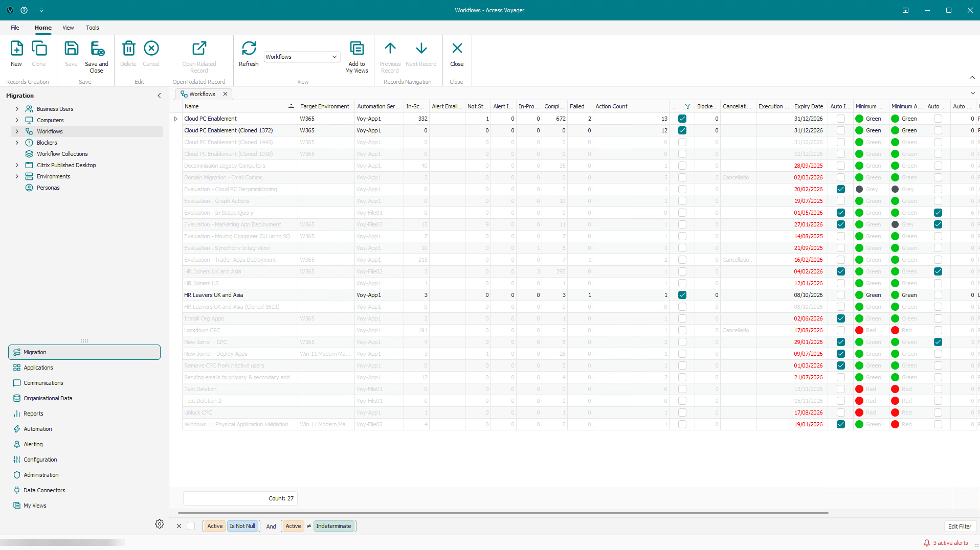Toggle Auto I... checkbox for Install Org Apps row
Screen dimensions: 980x550
pos(841,318)
